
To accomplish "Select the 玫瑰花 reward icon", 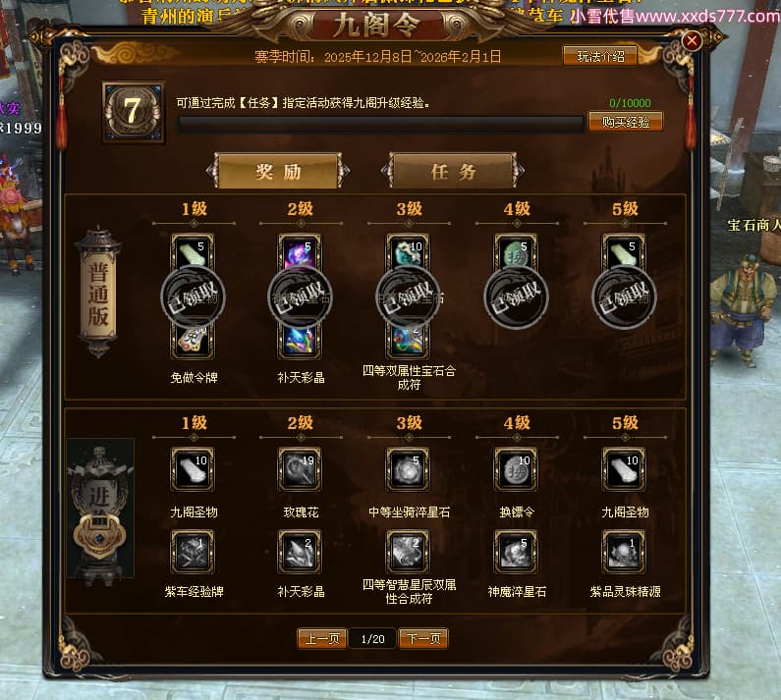I will [x=300, y=469].
